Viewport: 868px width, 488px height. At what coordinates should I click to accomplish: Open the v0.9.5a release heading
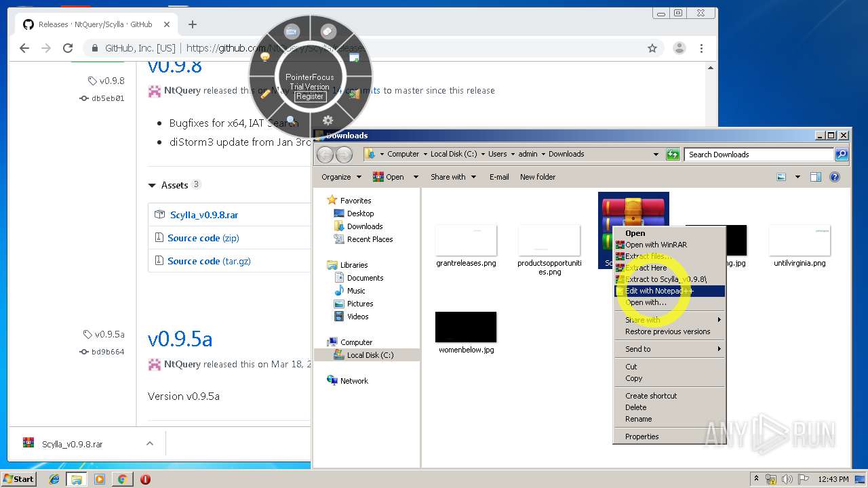point(180,338)
